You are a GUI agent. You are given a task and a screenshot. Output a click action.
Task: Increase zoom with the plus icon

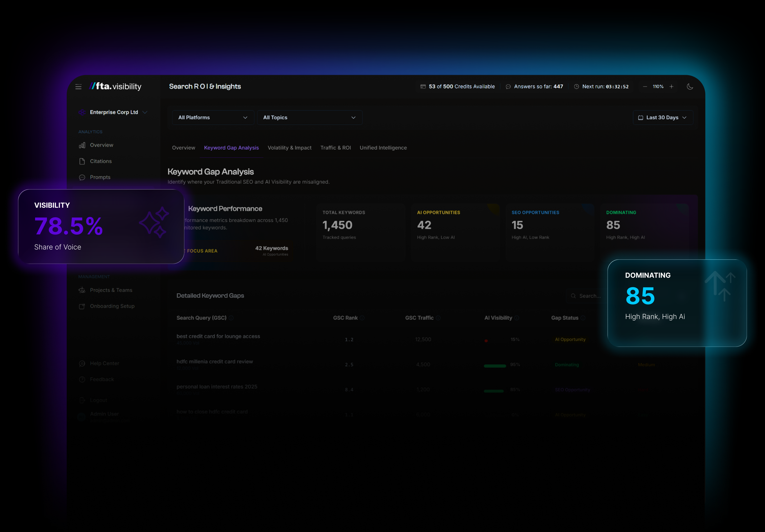[671, 87]
